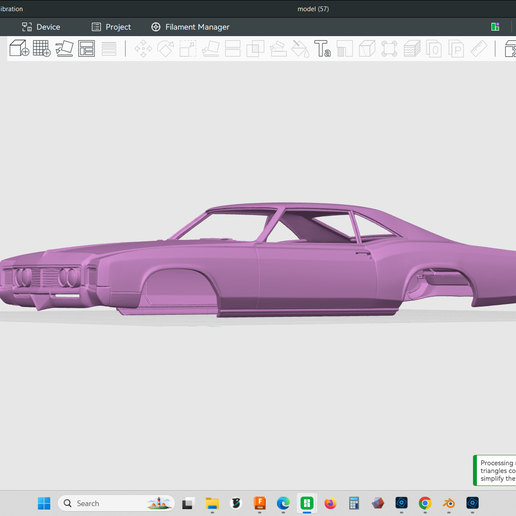Viewport: 516px width, 516px height.
Task: Click the Add plate grid icon
Action: [42, 49]
